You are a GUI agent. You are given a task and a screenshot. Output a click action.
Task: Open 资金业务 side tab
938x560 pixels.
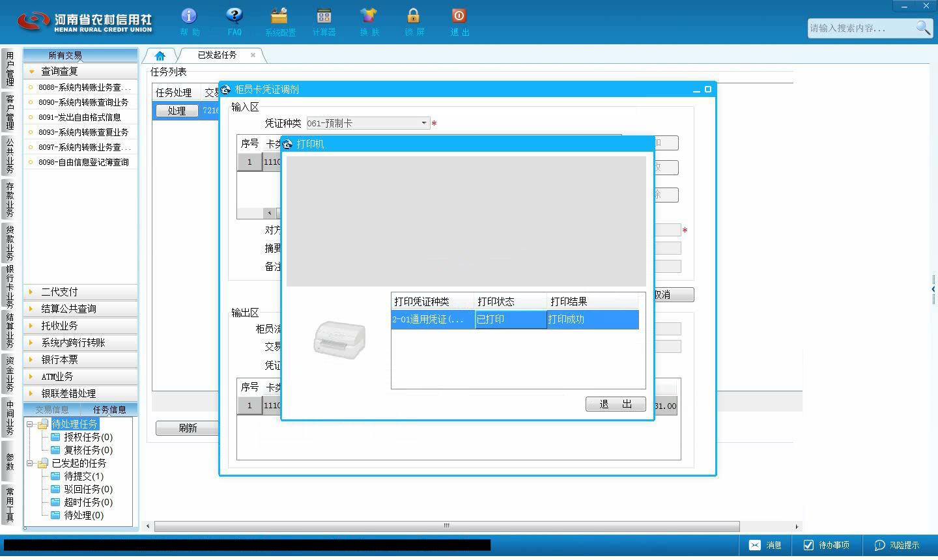pos(10,374)
